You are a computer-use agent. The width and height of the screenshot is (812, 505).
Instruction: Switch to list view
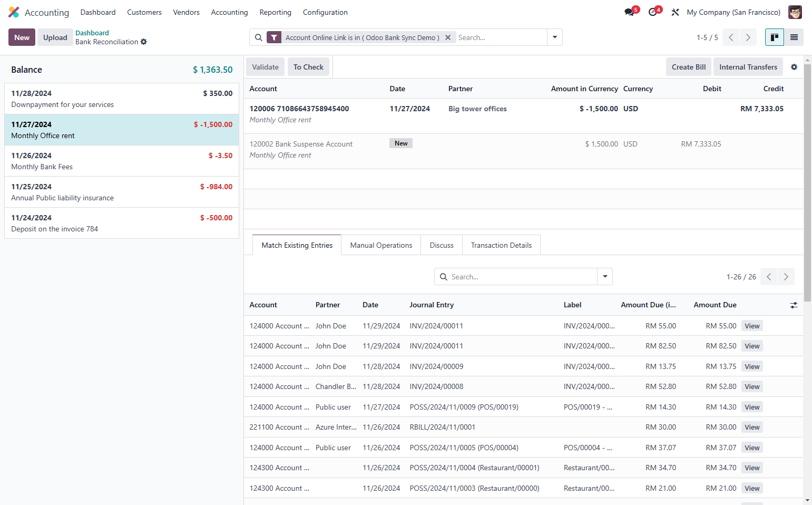coord(794,37)
